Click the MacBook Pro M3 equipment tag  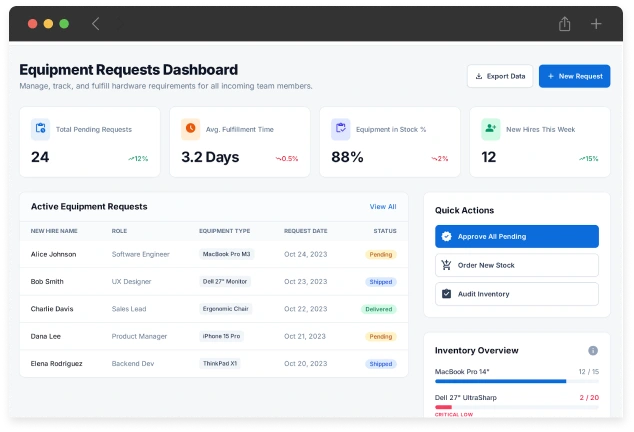coord(226,254)
